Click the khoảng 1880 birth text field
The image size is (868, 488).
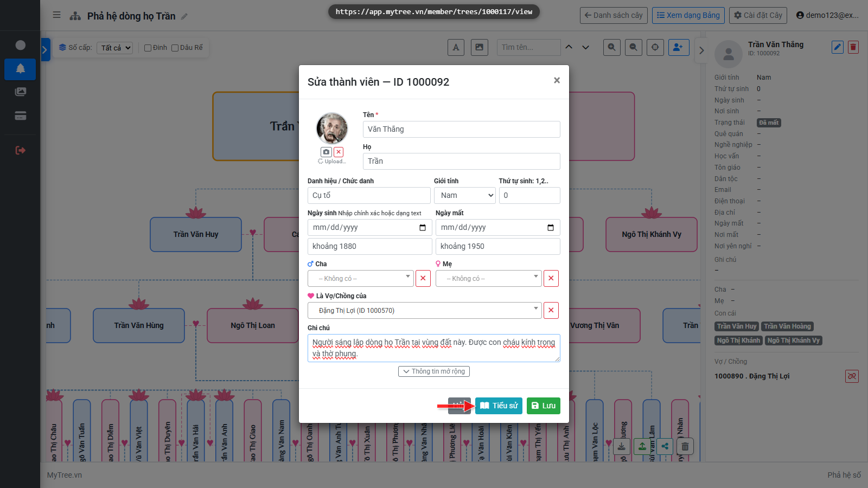pyautogui.click(x=370, y=246)
